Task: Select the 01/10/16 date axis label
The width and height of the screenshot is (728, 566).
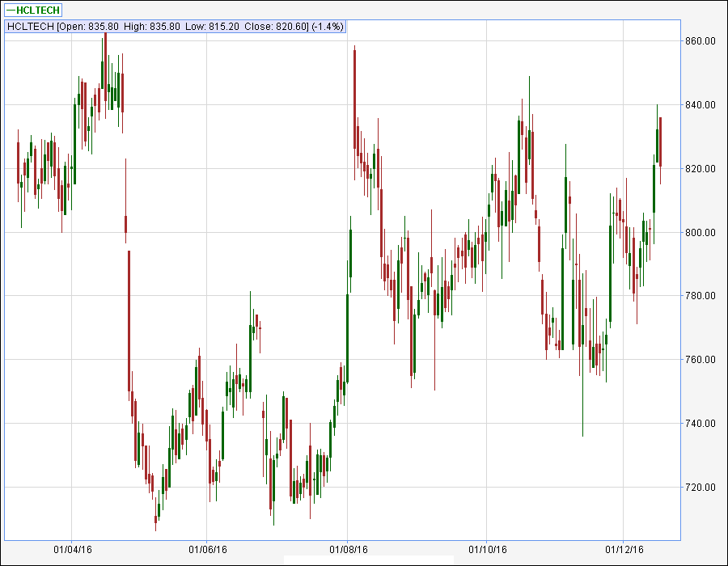Action: [x=488, y=550]
